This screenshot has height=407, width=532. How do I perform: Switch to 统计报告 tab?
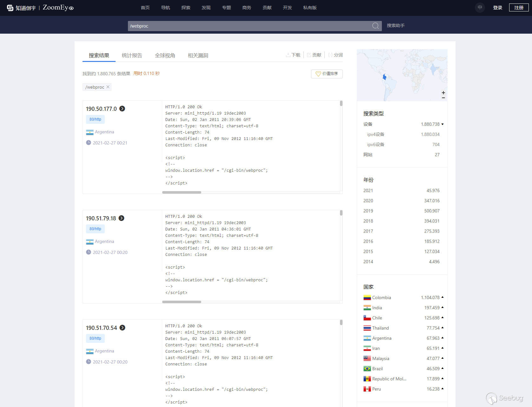[x=132, y=56]
